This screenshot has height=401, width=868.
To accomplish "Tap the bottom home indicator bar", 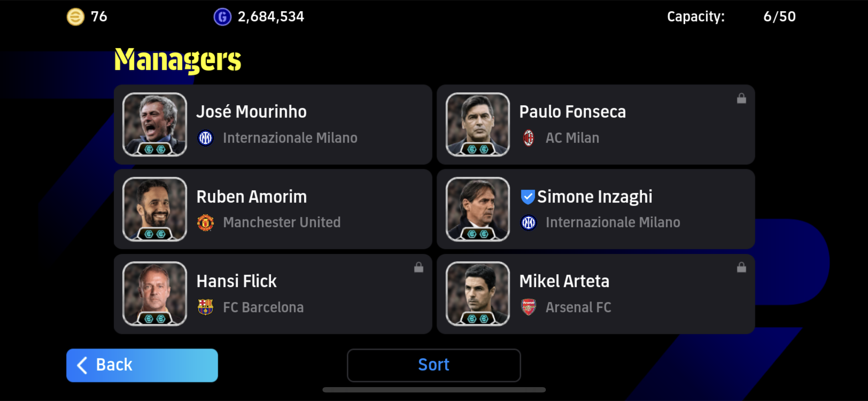I will pyautogui.click(x=434, y=390).
